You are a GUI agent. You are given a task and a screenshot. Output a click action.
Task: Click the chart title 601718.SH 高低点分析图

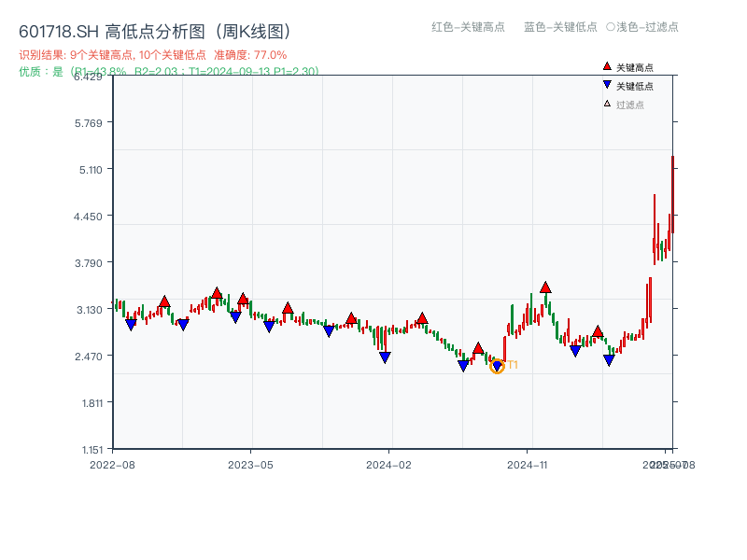155,32
